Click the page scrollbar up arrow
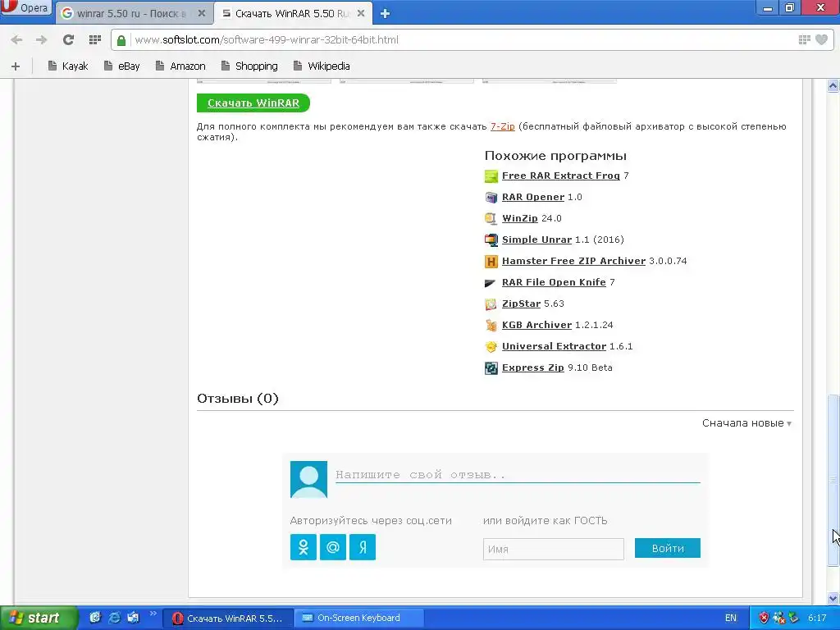Image resolution: width=840 pixels, height=630 pixels. [x=833, y=85]
